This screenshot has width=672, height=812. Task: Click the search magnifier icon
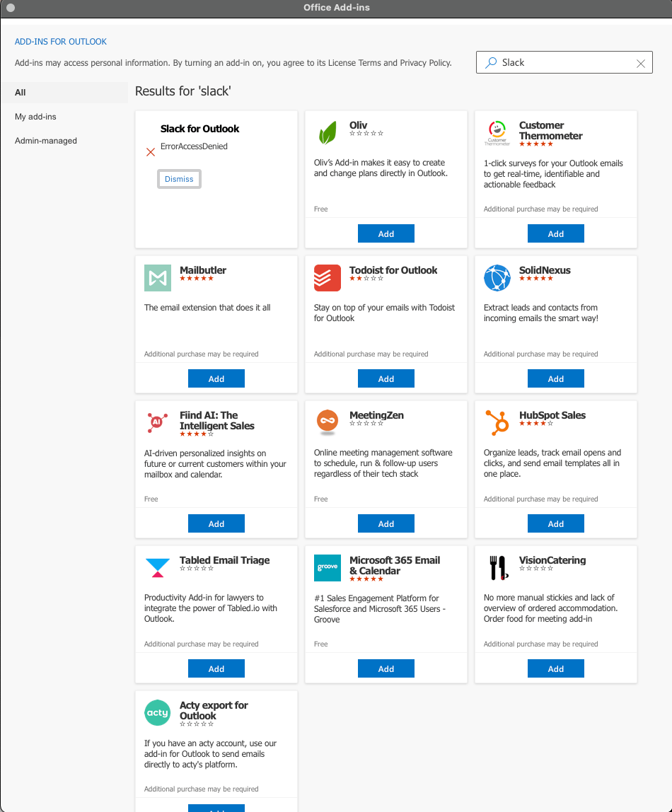(x=491, y=63)
